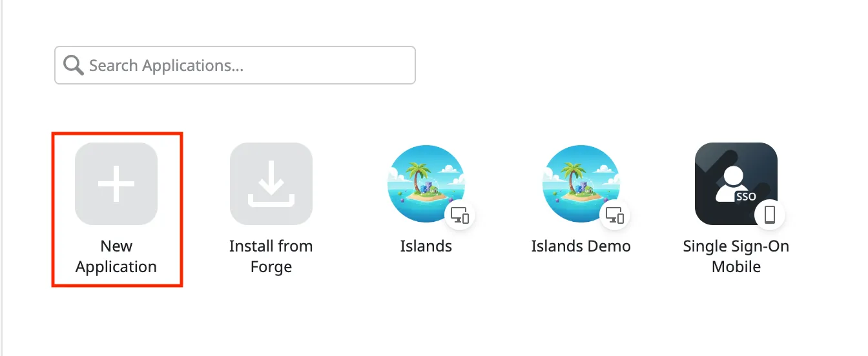
Task: Click the Search Applications input field
Action: 234,65
